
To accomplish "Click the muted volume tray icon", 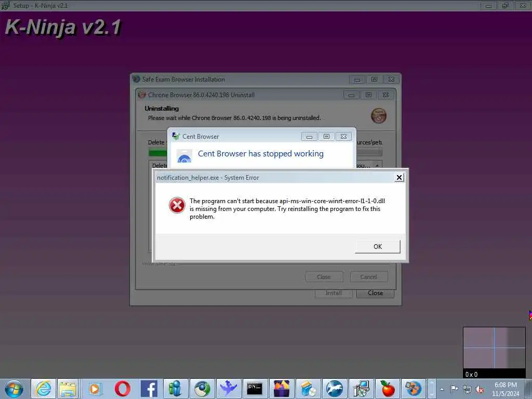I will [480, 390].
